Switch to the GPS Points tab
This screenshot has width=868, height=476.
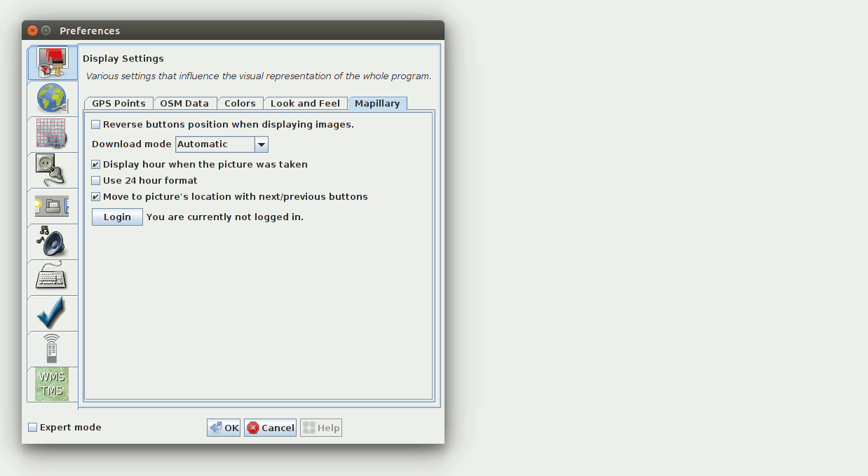click(x=118, y=104)
